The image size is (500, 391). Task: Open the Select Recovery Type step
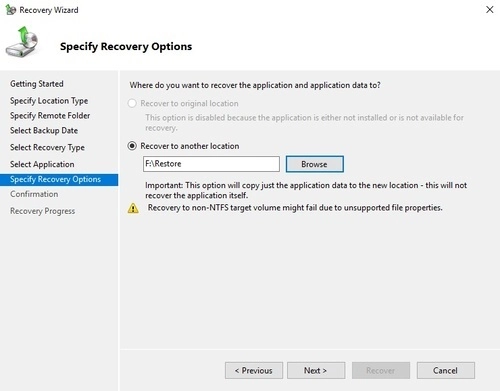[x=47, y=147]
